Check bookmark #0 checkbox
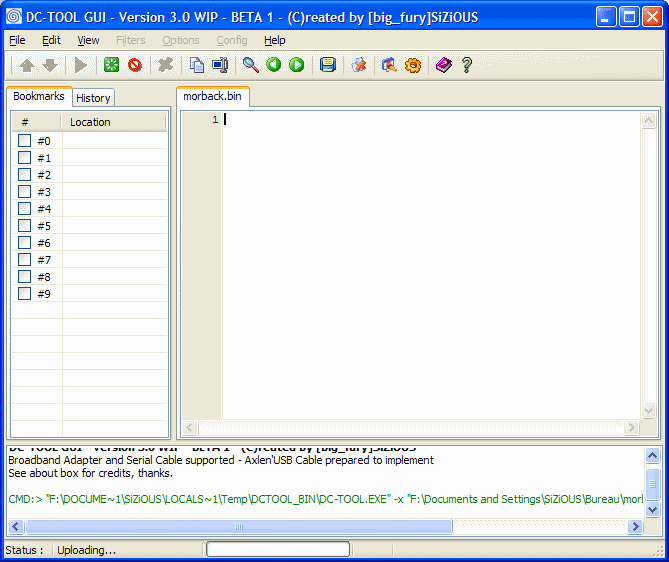 pyautogui.click(x=24, y=140)
